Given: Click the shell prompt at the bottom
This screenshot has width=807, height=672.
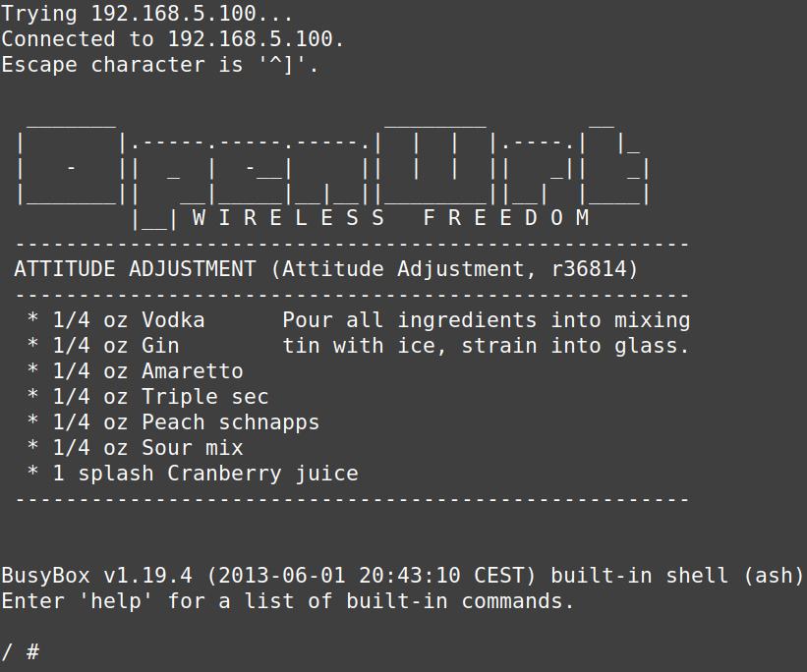Looking at the screenshot, I should point(20,652).
